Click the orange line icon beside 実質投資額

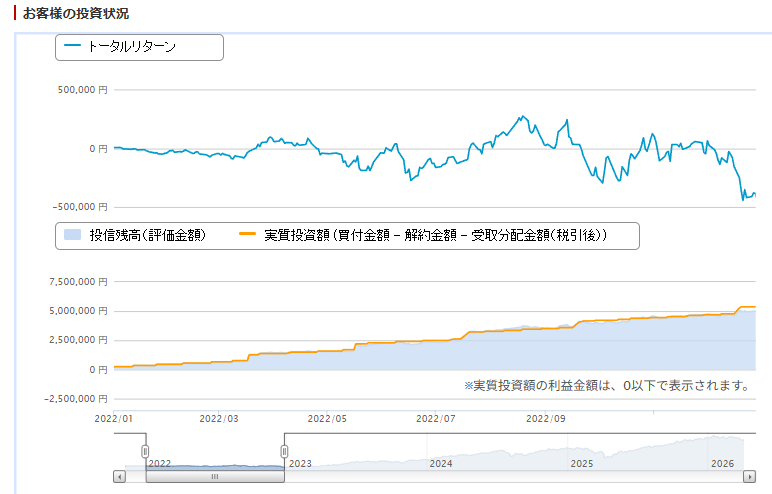249,236
